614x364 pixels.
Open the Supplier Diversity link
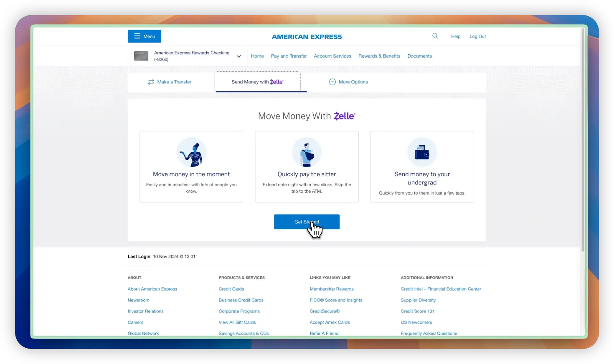click(x=418, y=300)
